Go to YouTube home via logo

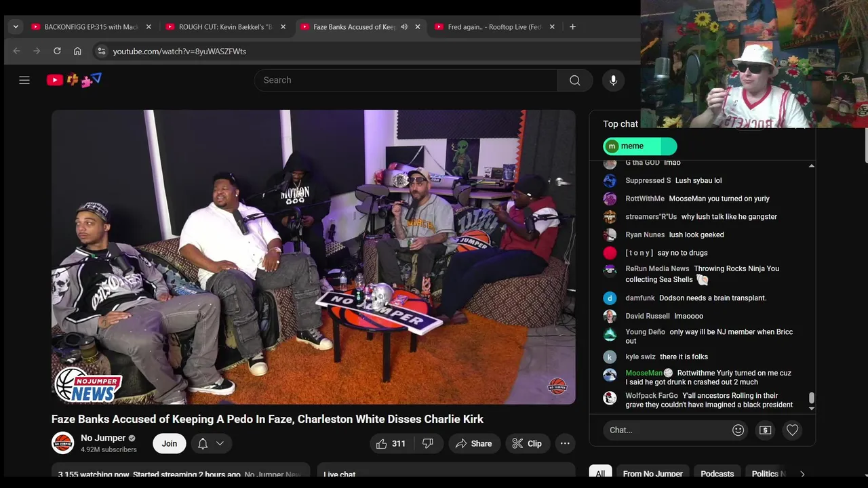tap(74, 80)
